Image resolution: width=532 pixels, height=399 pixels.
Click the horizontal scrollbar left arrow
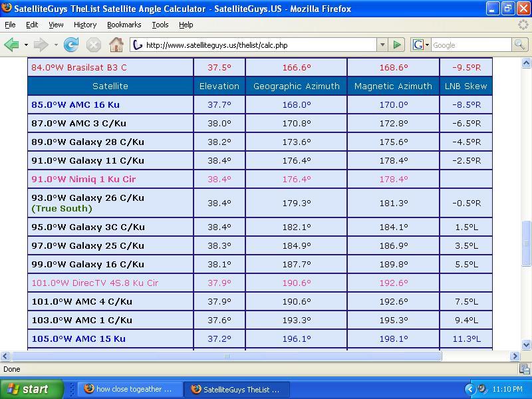click(x=5, y=356)
